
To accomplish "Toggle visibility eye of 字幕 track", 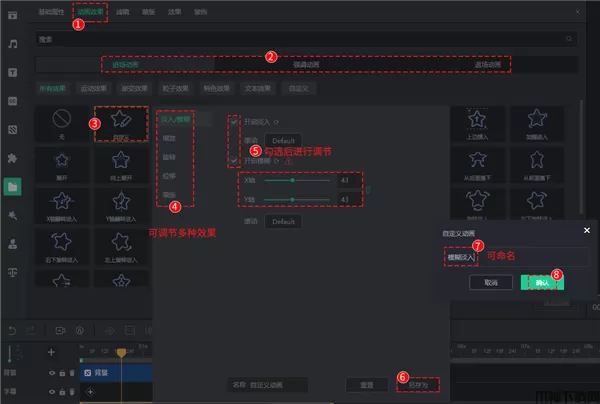I will point(52,392).
